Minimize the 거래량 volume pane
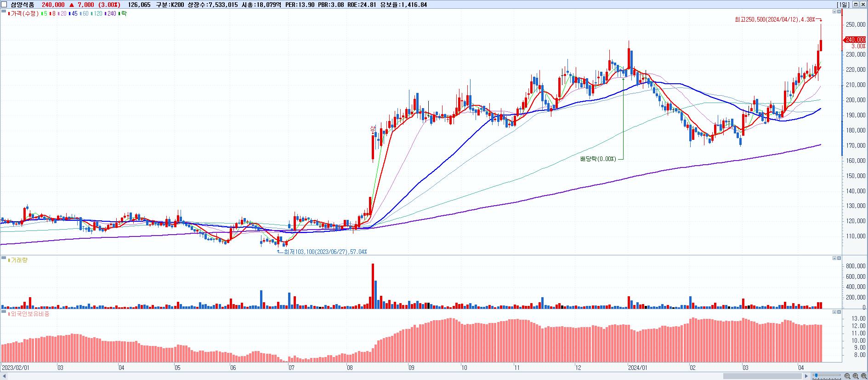This screenshot has height=380, width=868. click(x=834, y=258)
